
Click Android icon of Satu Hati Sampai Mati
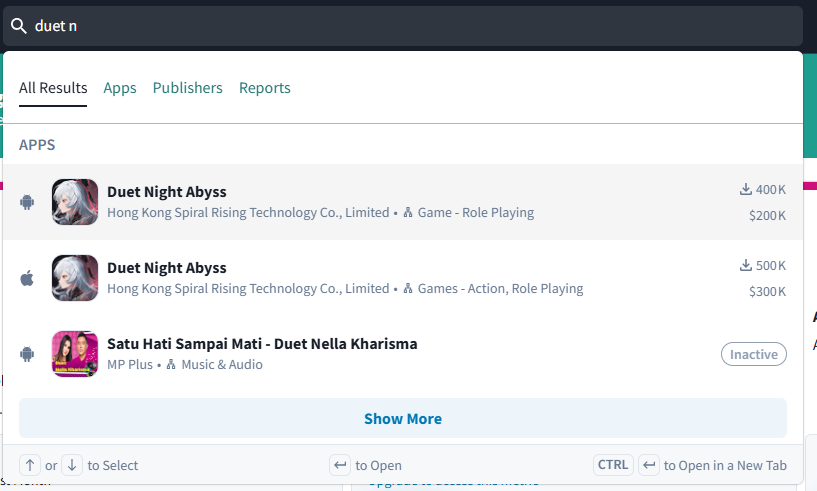coord(27,354)
